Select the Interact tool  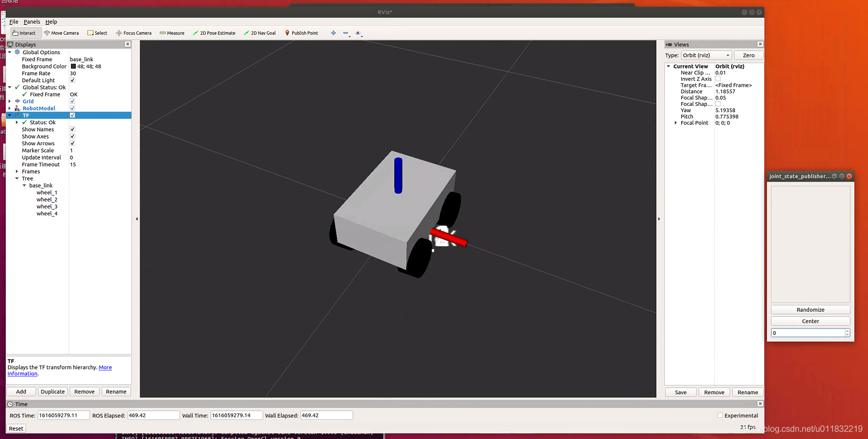(24, 33)
